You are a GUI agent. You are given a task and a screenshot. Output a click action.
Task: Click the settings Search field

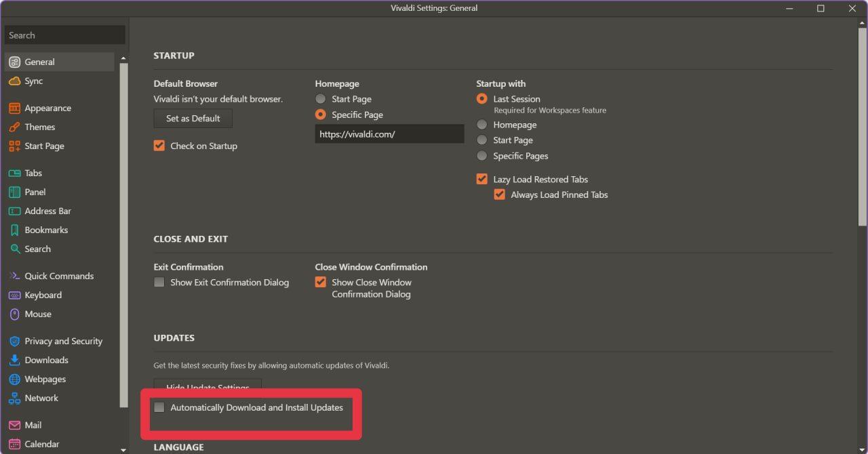(64, 35)
